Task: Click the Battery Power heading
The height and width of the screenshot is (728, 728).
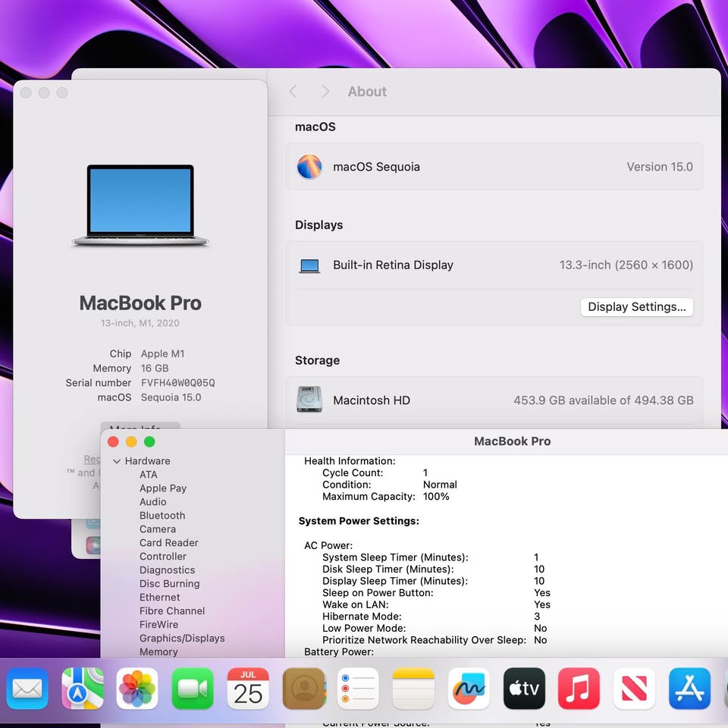Action: pyautogui.click(x=339, y=652)
